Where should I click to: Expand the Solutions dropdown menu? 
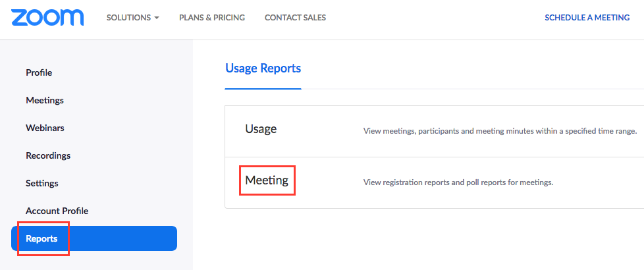click(132, 18)
